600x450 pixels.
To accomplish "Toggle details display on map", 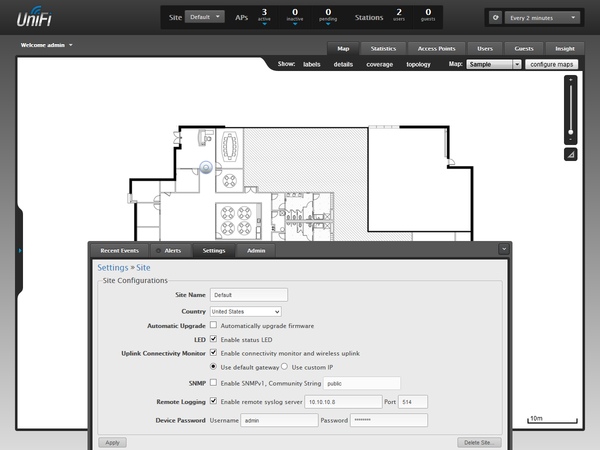I will click(343, 64).
